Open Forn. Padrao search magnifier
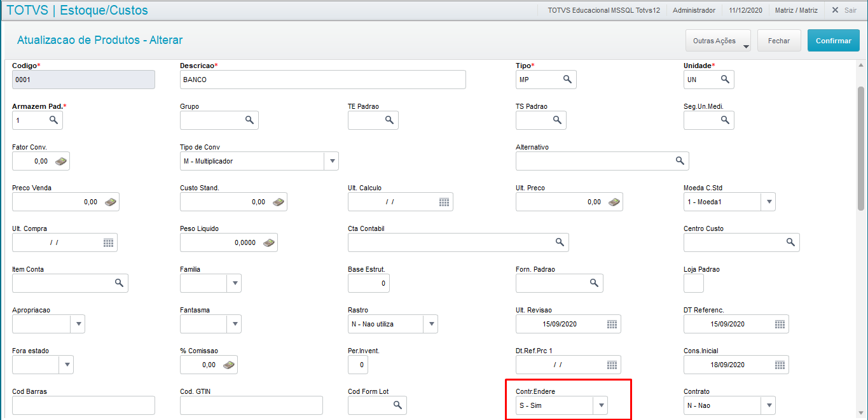The height and width of the screenshot is (420, 868). 594,283
